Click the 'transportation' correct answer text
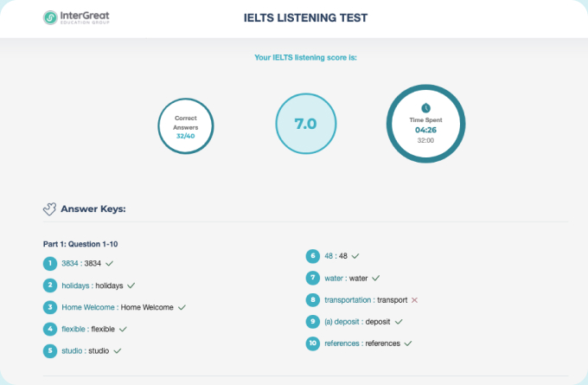The image size is (588, 385). (x=346, y=300)
